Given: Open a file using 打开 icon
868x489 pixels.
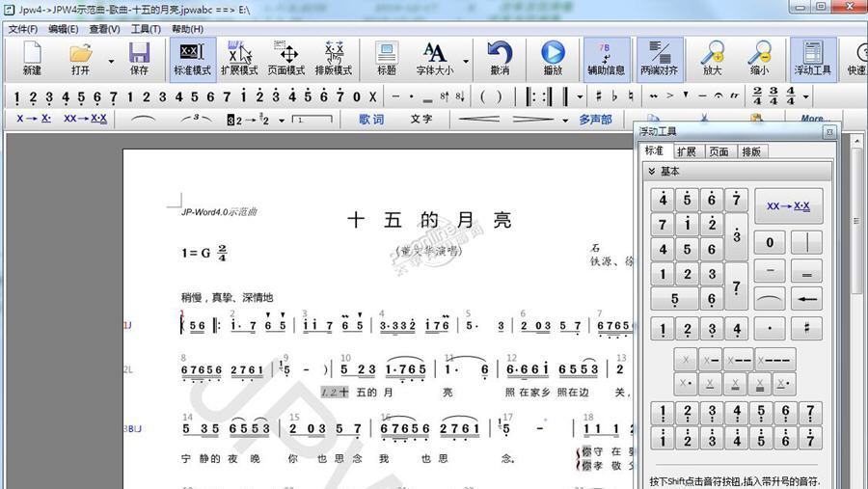Looking at the screenshot, I should (81, 59).
